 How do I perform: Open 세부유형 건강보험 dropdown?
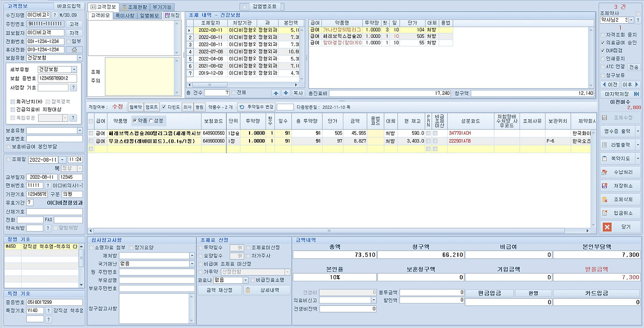(x=74, y=69)
